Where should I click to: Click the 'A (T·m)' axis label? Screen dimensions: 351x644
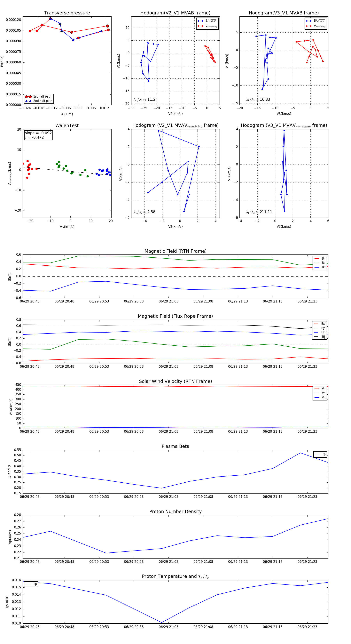click(67, 114)
